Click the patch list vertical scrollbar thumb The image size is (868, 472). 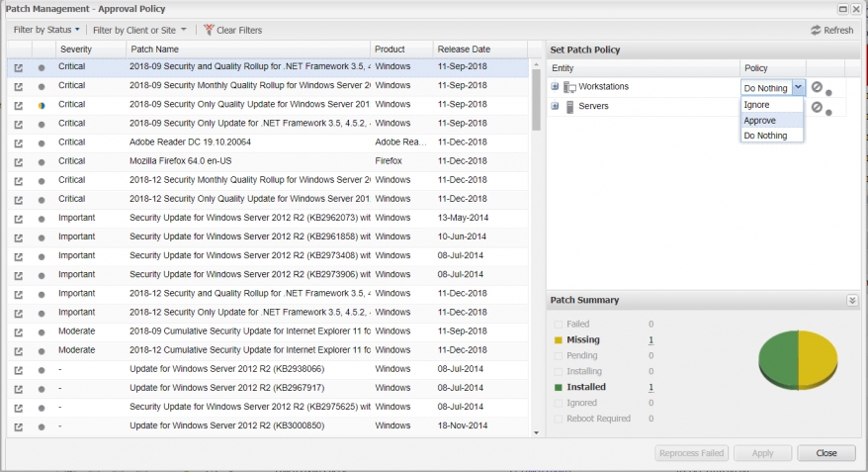(x=536, y=100)
